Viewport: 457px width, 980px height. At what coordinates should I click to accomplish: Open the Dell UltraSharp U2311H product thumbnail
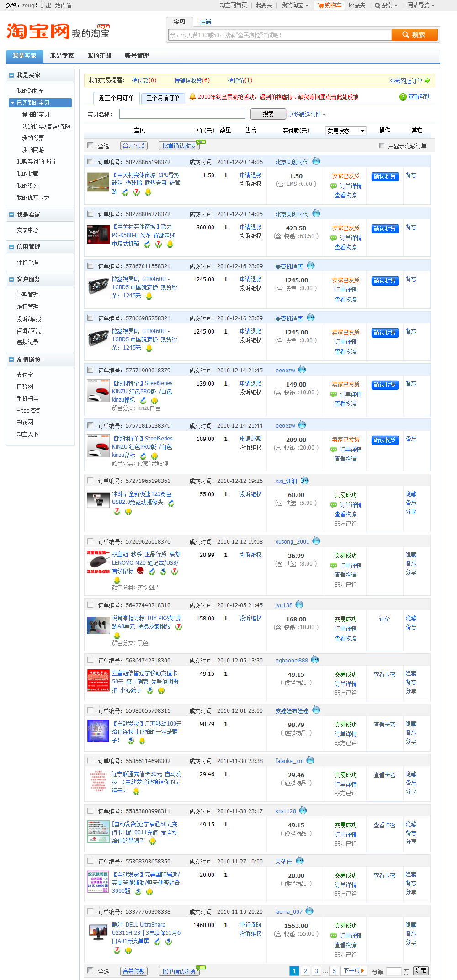[98, 932]
